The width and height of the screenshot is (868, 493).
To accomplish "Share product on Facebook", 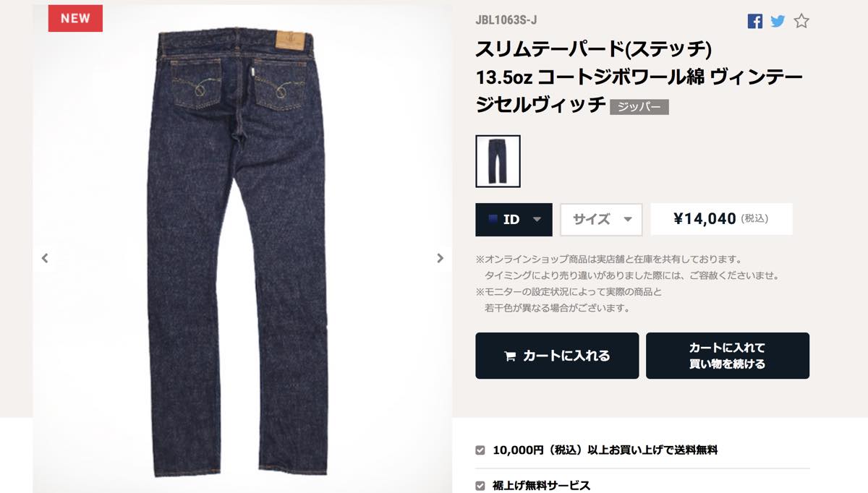I will coord(755,21).
